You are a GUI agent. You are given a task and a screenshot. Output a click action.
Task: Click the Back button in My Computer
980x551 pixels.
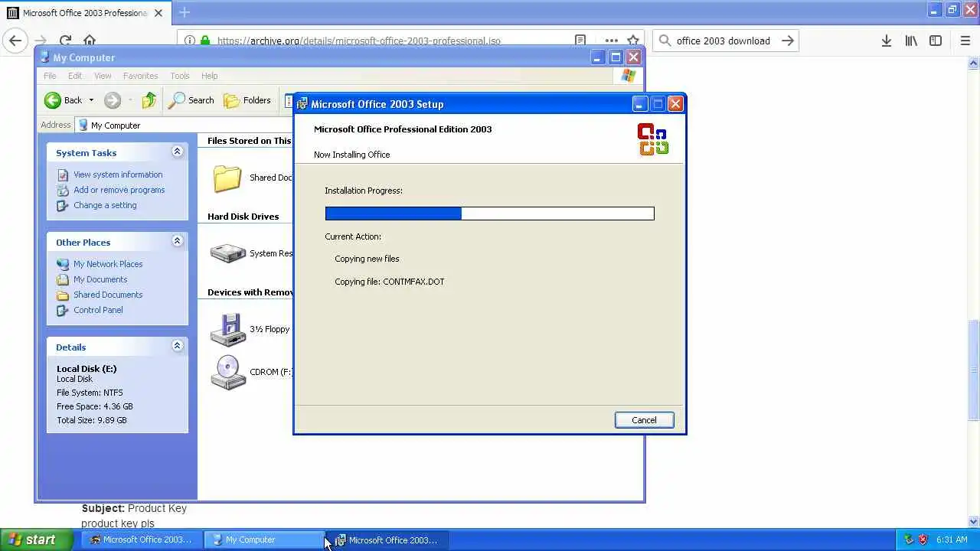point(64,100)
